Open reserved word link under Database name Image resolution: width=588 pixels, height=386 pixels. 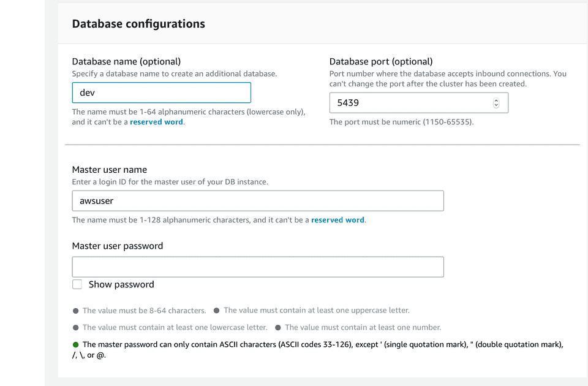[x=156, y=122]
